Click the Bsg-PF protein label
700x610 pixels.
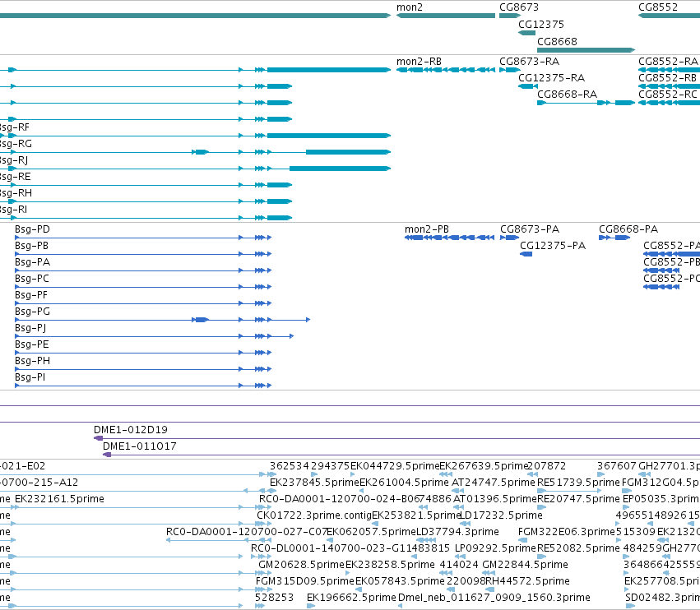[x=30, y=295]
